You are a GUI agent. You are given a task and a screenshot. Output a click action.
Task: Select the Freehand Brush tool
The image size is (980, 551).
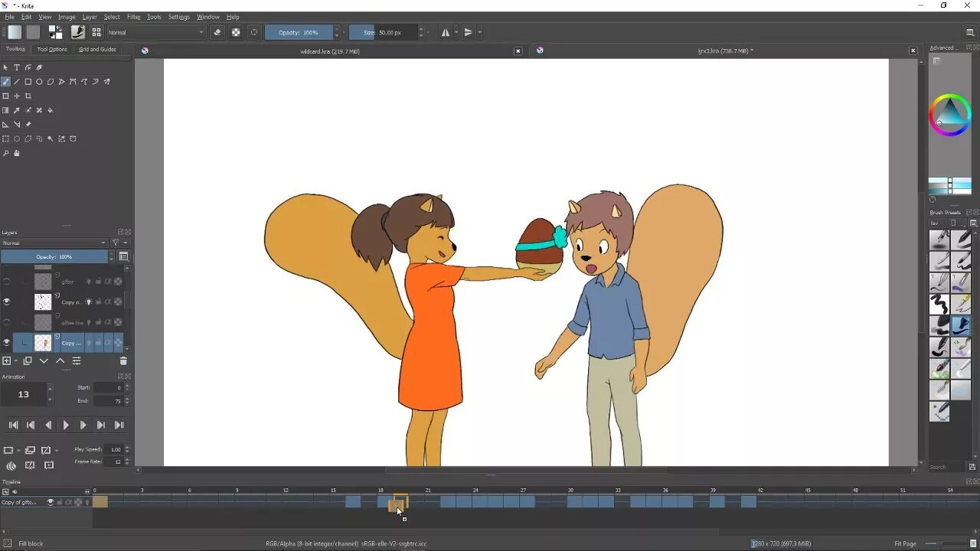click(x=5, y=82)
